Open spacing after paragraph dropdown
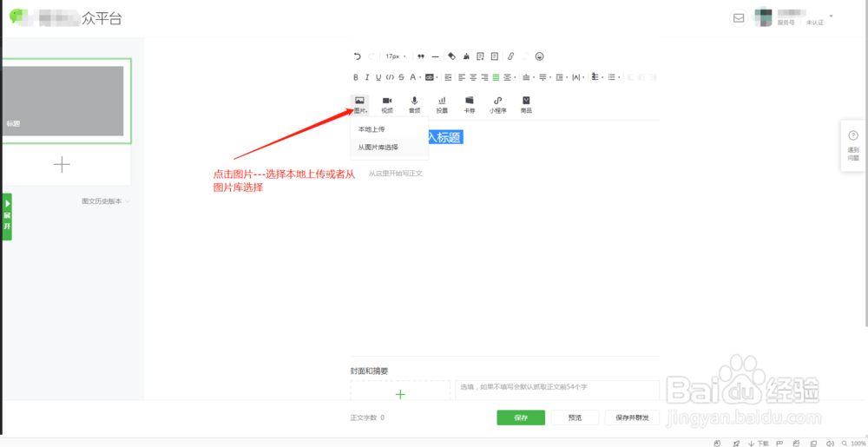The image size is (868, 447). (545, 77)
